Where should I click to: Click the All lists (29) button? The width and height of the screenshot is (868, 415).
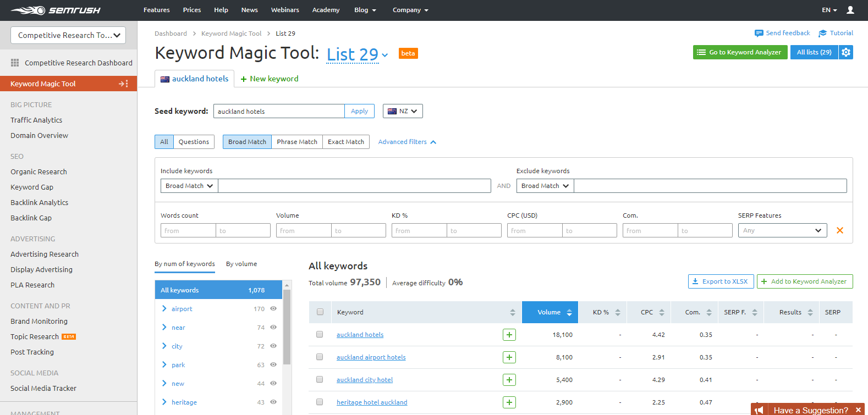pos(814,52)
